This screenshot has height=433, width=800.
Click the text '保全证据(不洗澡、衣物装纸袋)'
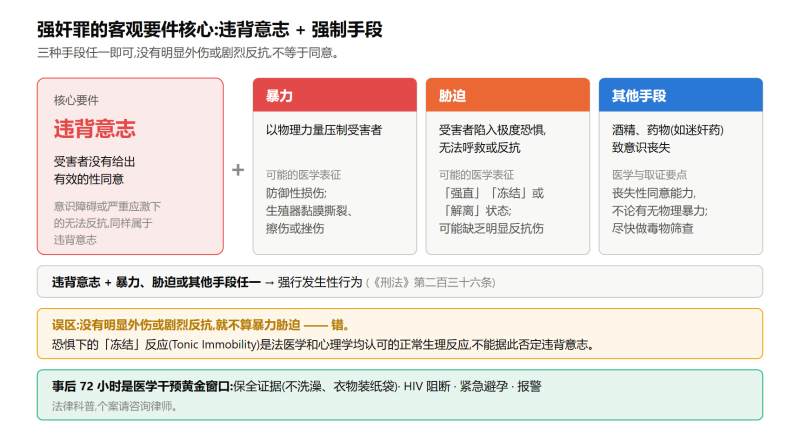click(315, 387)
